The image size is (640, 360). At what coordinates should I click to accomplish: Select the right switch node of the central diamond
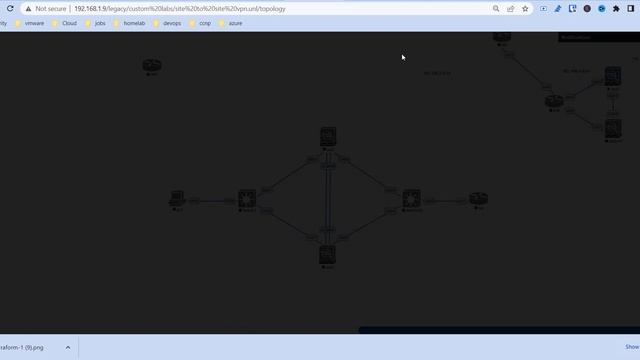coord(411,199)
